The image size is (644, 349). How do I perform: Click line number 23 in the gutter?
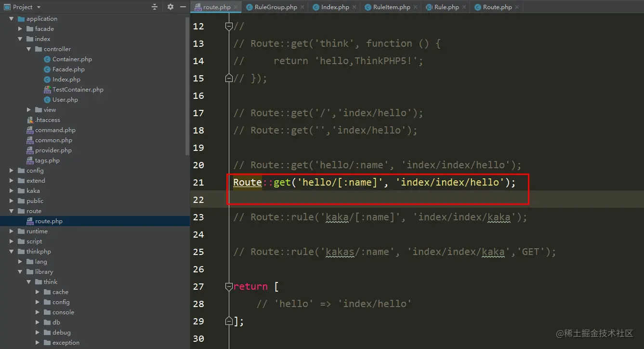198,217
